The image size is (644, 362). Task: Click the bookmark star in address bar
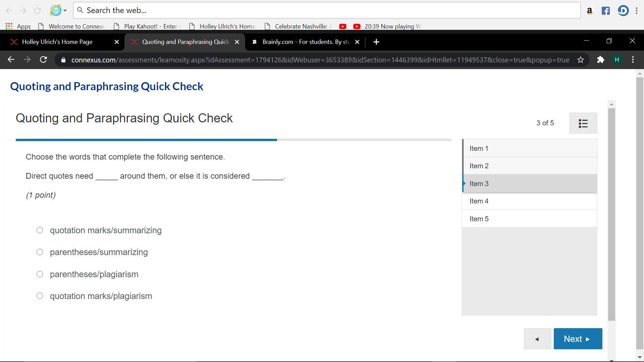[581, 60]
